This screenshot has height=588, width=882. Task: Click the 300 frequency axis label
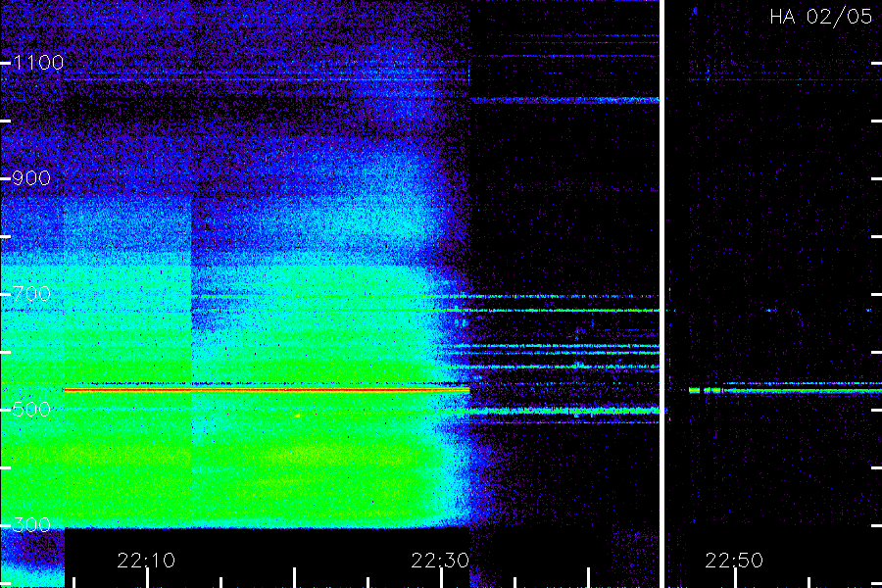click(31, 525)
